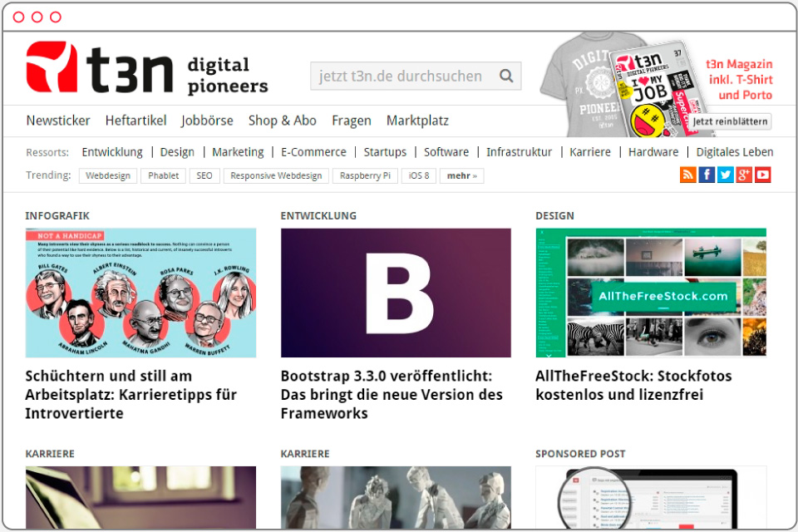Click the 'Jetzt reinblättern' button
798x532 pixels.
[x=730, y=121]
